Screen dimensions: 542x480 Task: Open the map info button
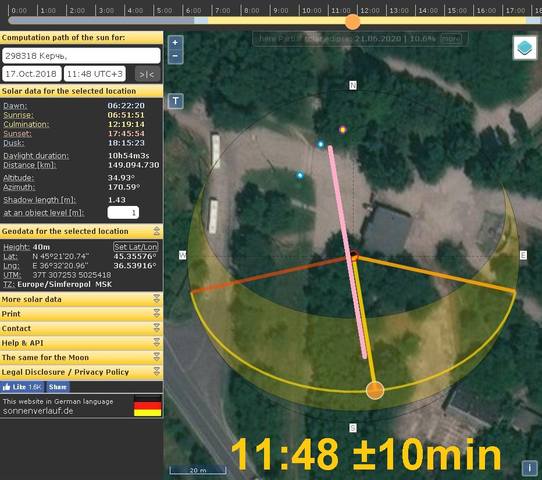(x=529, y=468)
